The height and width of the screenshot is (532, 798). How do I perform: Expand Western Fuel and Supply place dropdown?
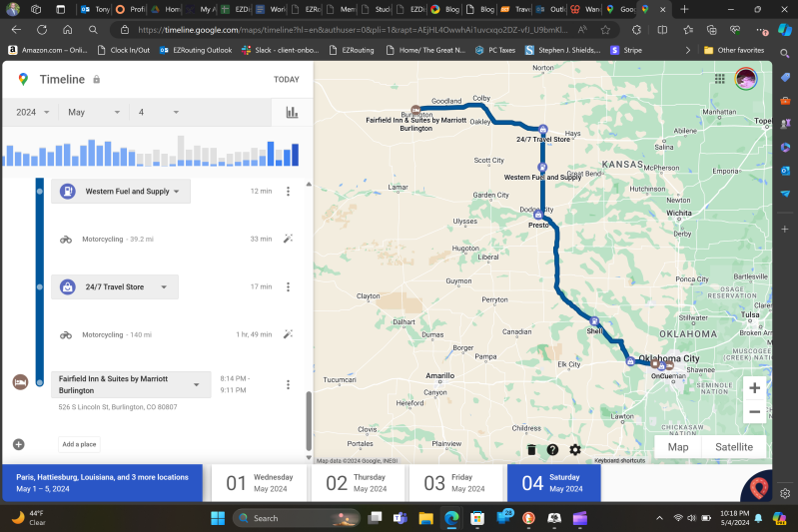[x=177, y=192]
